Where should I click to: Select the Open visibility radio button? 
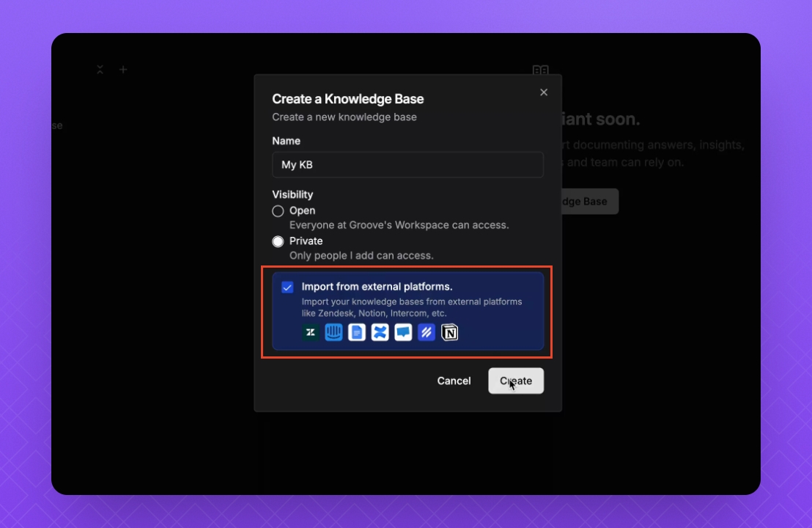click(x=278, y=211)
